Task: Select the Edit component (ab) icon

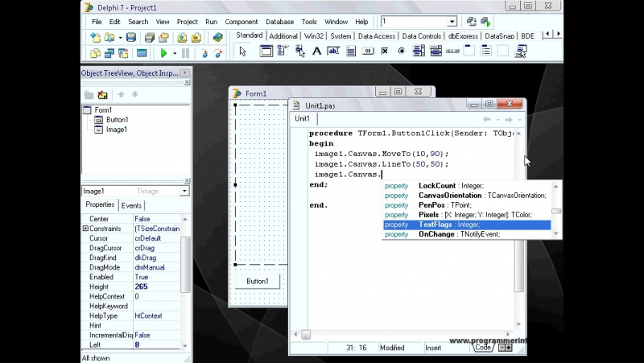Action: click(333, 52)
